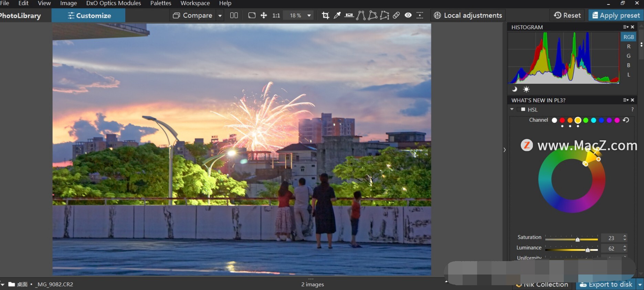Open the 18% zoom level dropdown
This screenshot has width=644, height=290.
(309, 15)
